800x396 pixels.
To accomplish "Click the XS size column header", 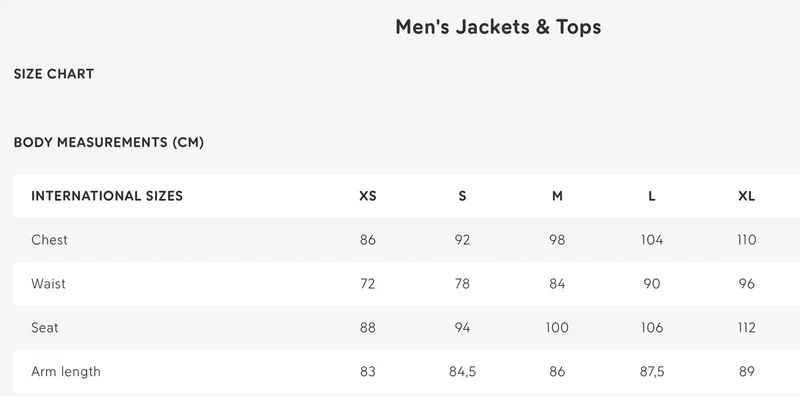I will [x=368, y=196].
